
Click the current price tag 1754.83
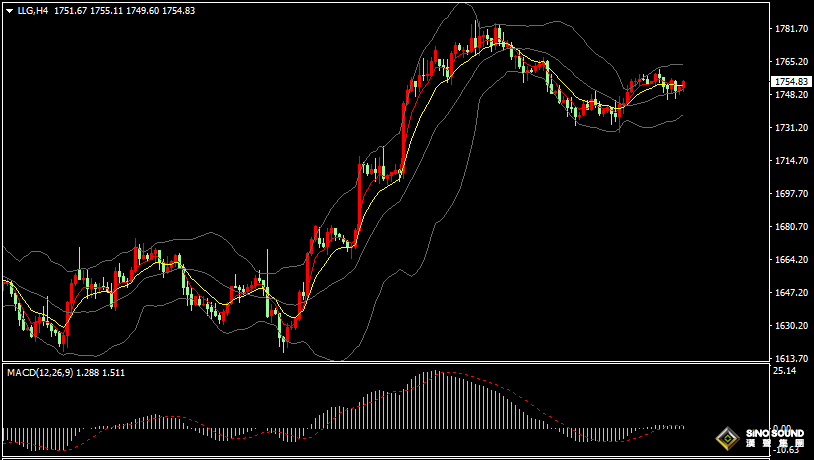[790, 81]
